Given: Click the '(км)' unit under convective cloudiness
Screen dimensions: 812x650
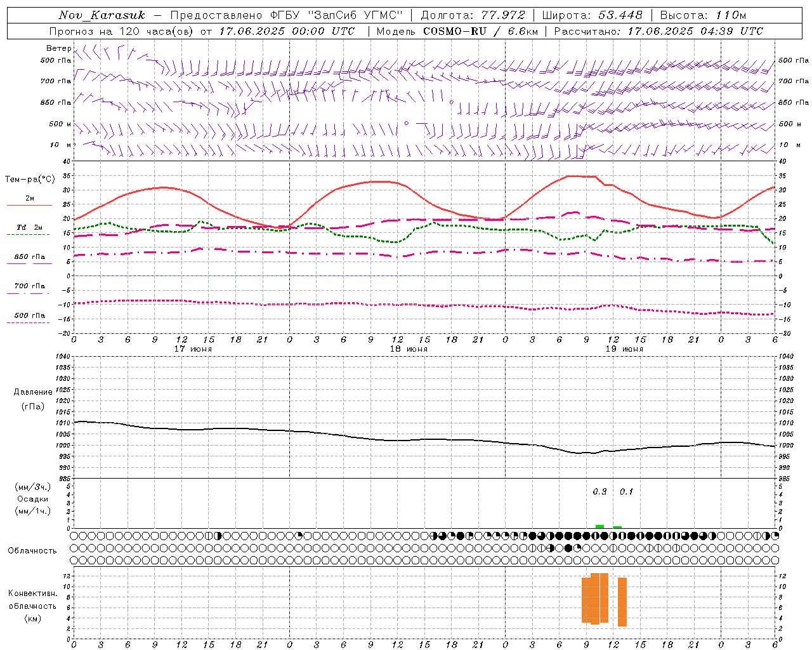Looking at the screenshot, I should 33,618.
